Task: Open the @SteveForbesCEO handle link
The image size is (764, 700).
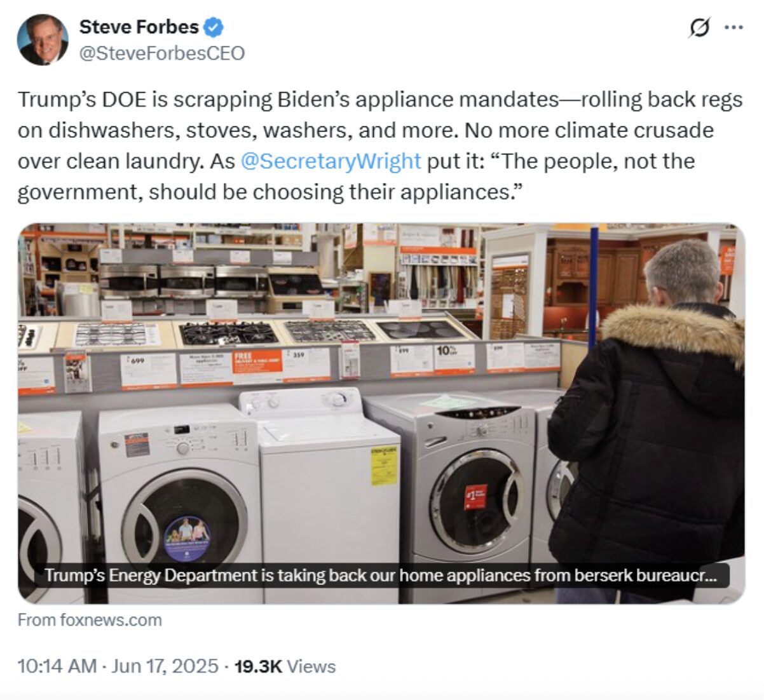Action: coord(161,53)
